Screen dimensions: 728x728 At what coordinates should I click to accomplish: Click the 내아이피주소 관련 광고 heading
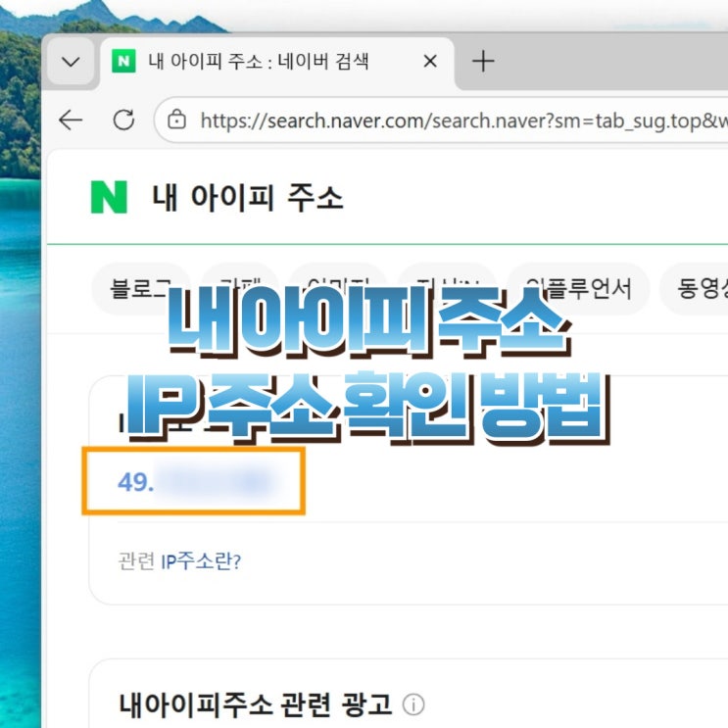256,704
